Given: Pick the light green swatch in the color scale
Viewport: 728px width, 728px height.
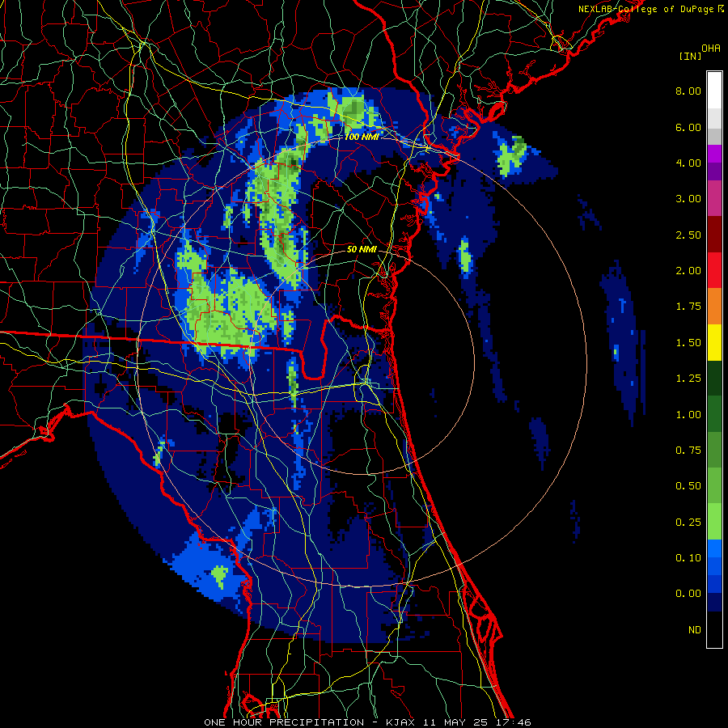Looking at the screenshot, I should click(x=714, y=522).
